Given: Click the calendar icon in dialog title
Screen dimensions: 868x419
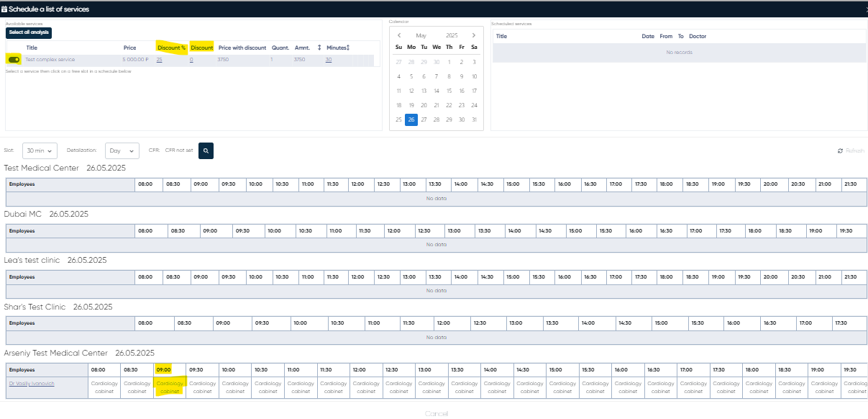Looking at the screenshot, I should pyautogui.click(x=4, y=9).
